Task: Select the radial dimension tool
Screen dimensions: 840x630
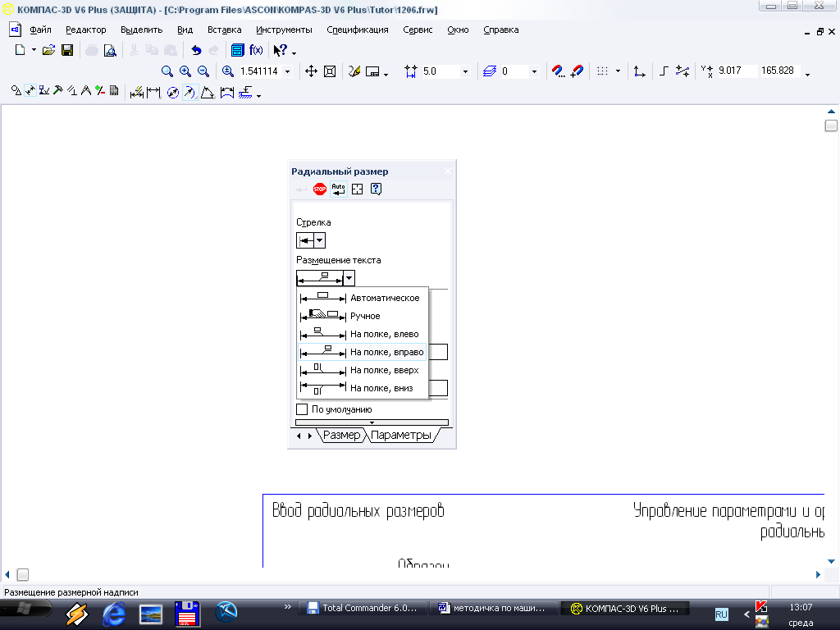Action: click(189, 93)
